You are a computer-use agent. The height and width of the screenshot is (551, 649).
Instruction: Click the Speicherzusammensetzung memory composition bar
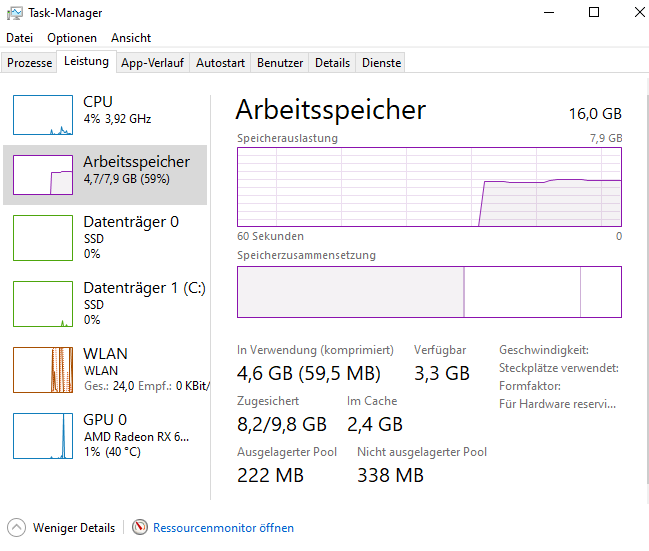tap(429, 292)
